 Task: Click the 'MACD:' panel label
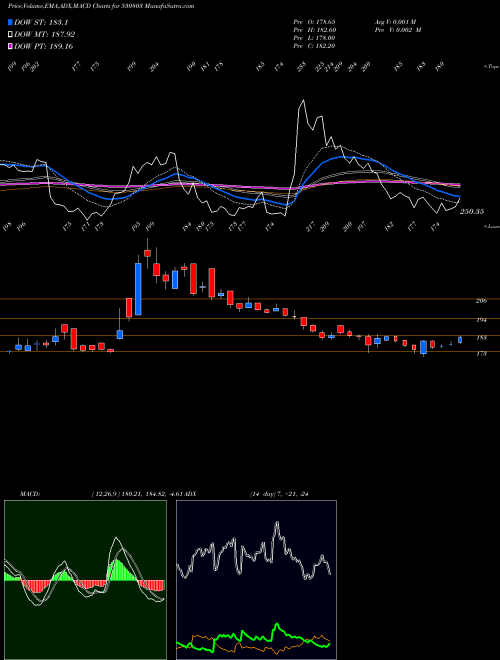click(x=29, y=494)
